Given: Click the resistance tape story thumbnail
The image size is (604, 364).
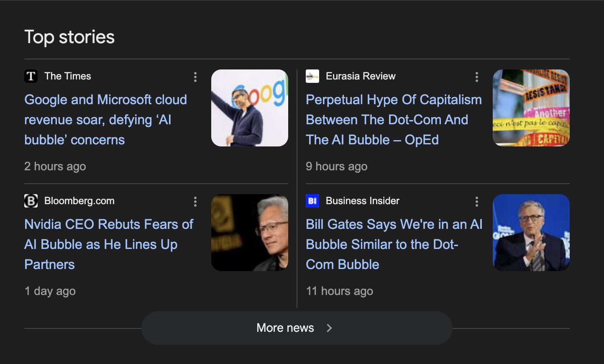Looking at the screenshot, I should (x=531, y=108).
